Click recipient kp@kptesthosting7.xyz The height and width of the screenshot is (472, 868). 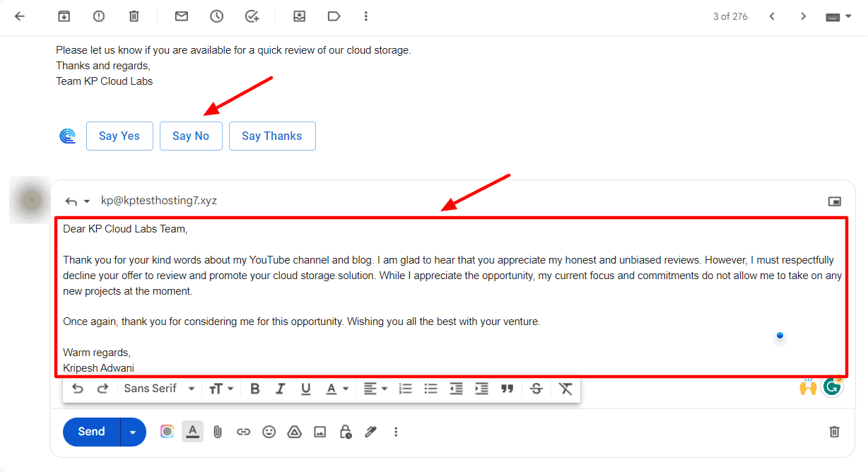[159, 201]
